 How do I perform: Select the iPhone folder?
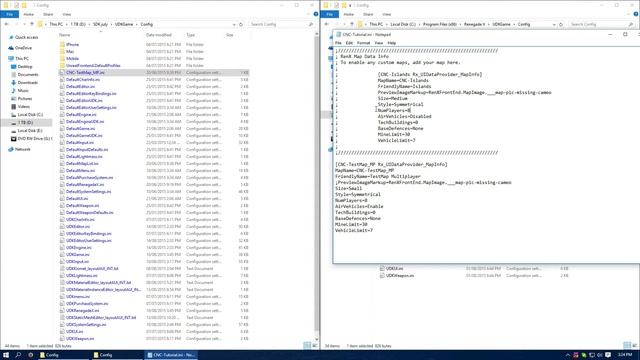click(72, 44)
